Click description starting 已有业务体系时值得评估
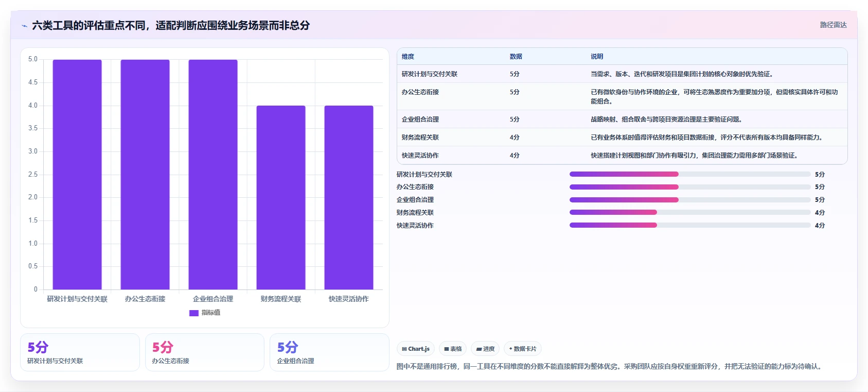 [707, 138]
